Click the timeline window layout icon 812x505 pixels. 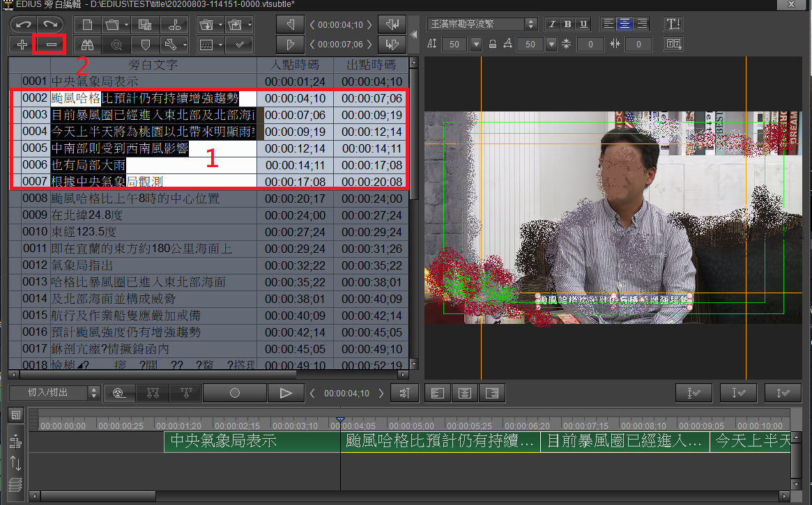pyautogui.click(x=16, y=415)
